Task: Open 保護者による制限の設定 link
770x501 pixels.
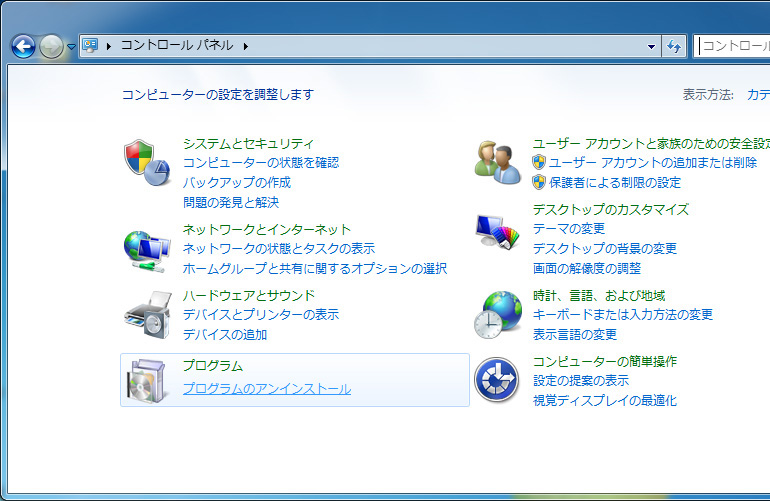Action: (615, 183)
